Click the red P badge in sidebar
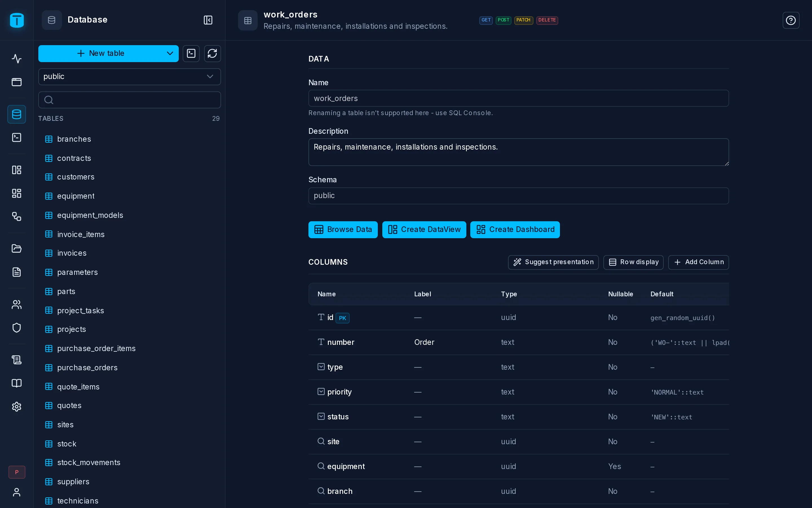Image resolution: width=812 pixels, height=508 pixels. 17,472
